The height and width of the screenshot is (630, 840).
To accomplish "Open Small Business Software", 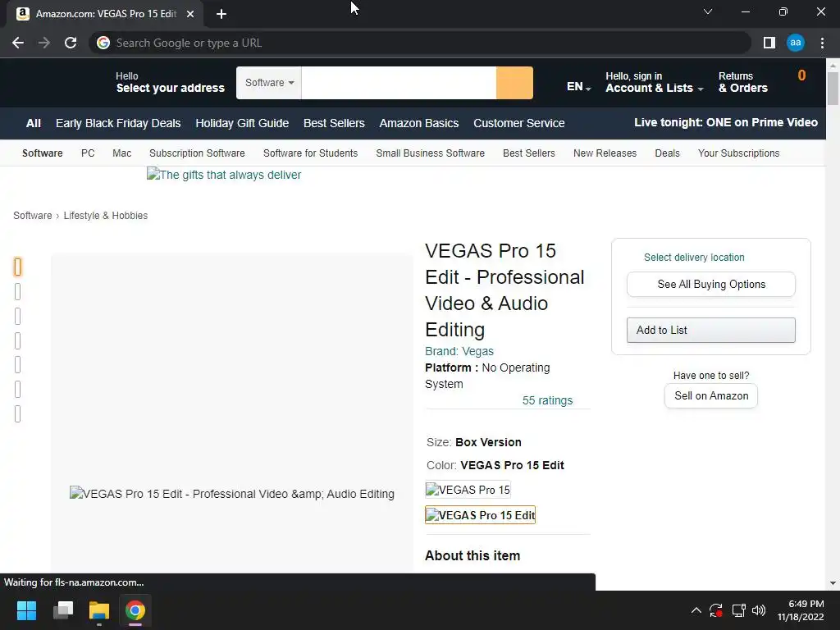I will tap(430, 153).
